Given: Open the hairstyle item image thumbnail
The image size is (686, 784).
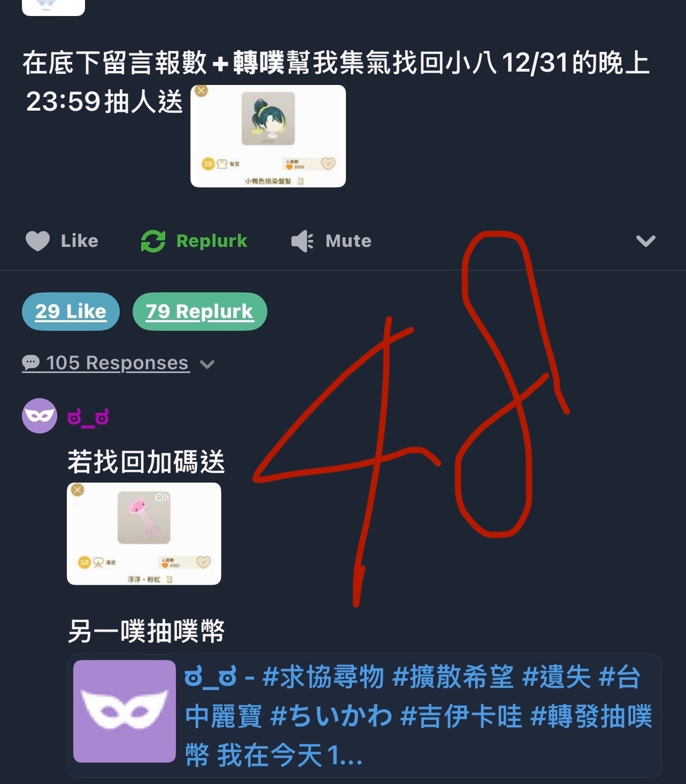Looking at the screenshot, I should coord(268,136).
